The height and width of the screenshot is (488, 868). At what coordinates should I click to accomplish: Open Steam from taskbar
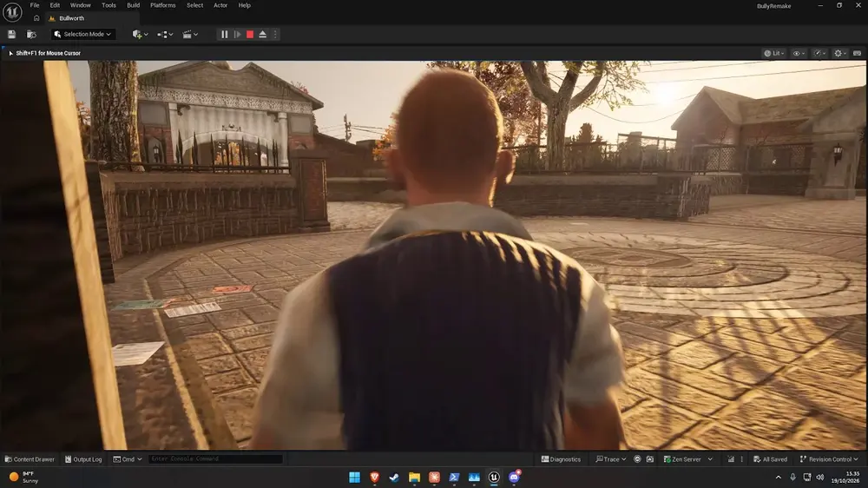point(394,477)
